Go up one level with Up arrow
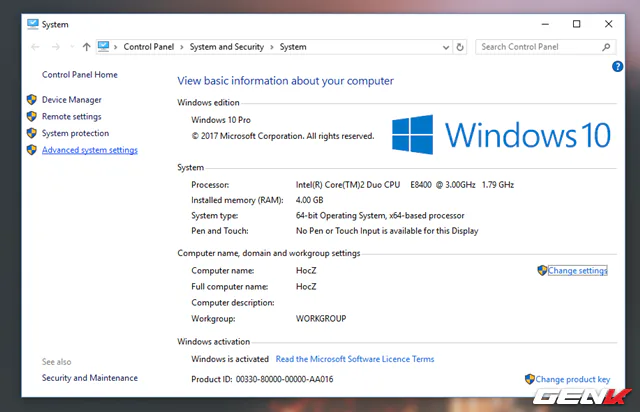This screenshot has height=412, width=640. [86, 47]
